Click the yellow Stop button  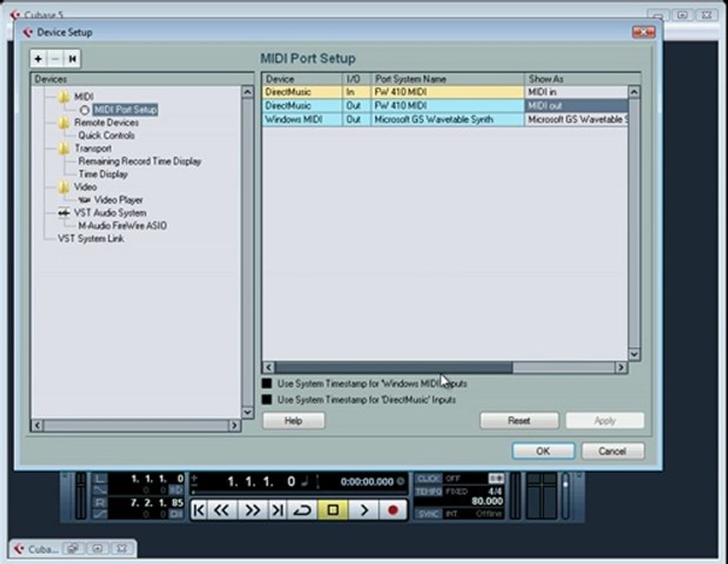click(333, 510)
